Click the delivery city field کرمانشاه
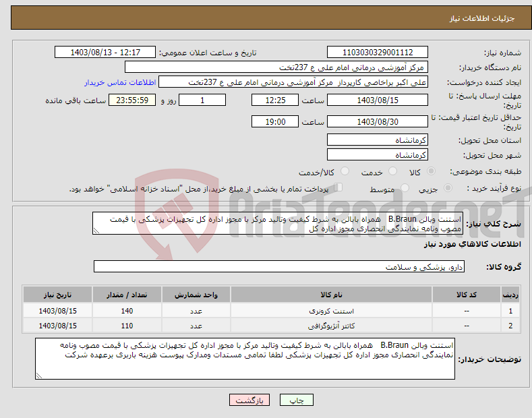Viewport: 532px width, 418px height. coord(378,154)
